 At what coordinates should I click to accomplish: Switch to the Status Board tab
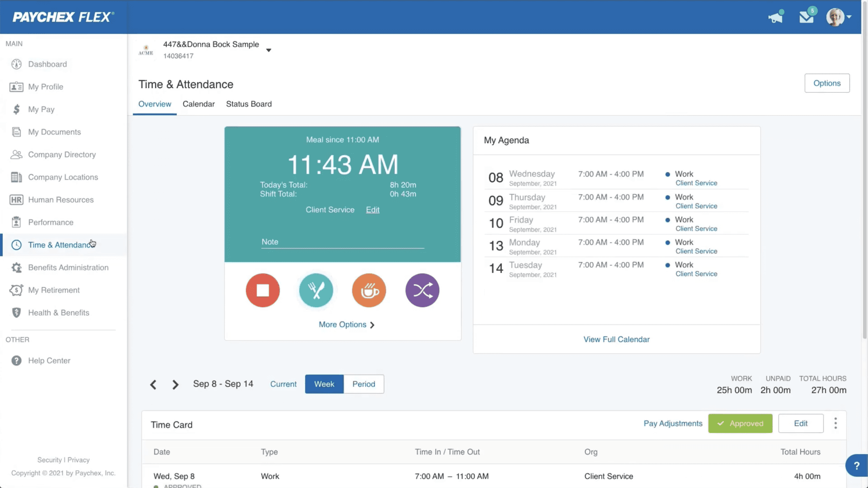click(x=249, y=104)
